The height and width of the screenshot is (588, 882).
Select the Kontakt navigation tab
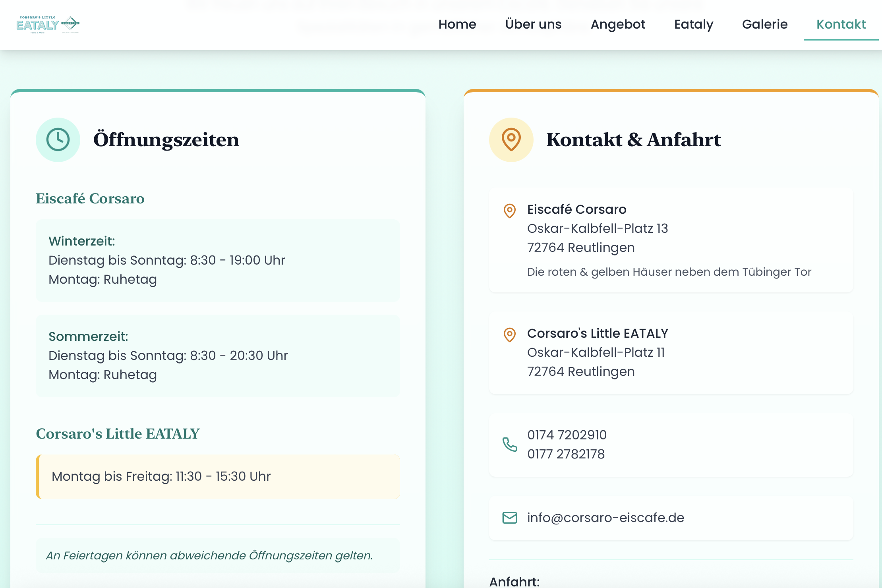coord(841,25)
